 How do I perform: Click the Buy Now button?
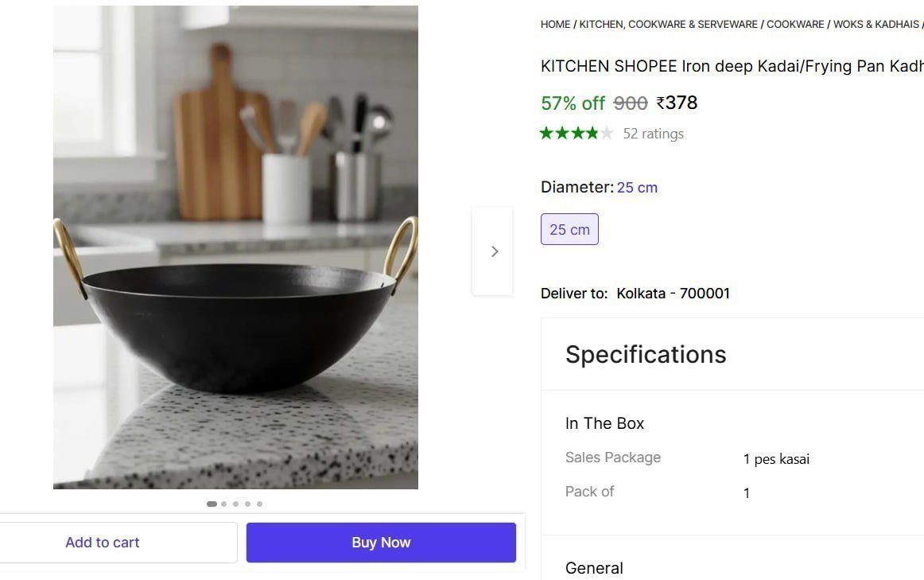coord(381,543)
